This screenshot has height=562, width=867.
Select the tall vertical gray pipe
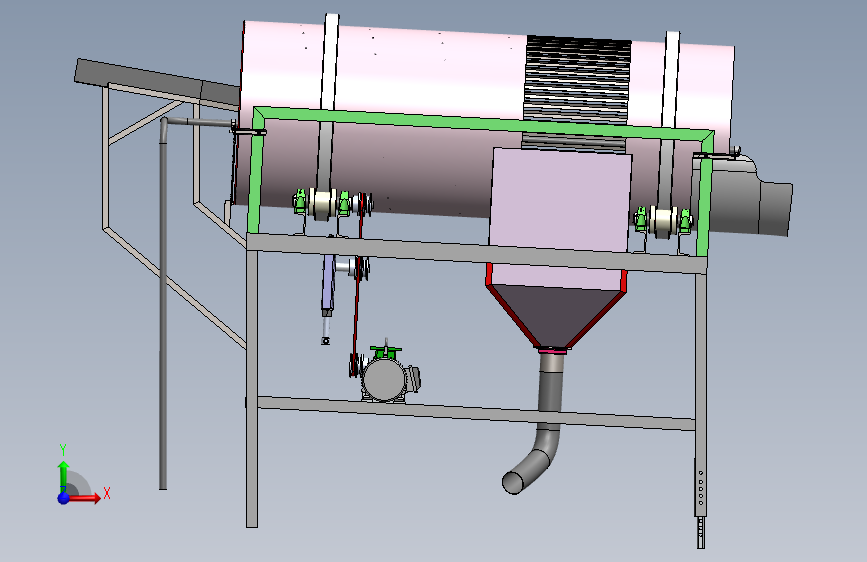[163, 304]
